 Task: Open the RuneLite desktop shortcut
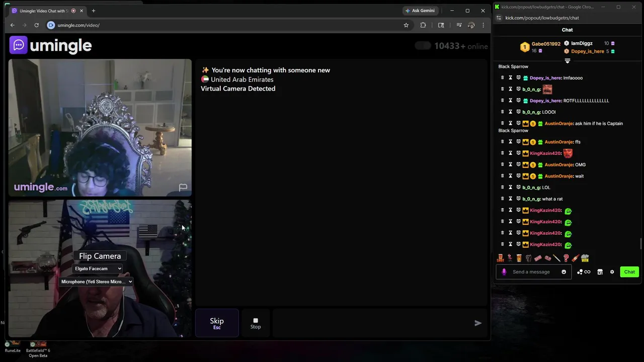13,346
